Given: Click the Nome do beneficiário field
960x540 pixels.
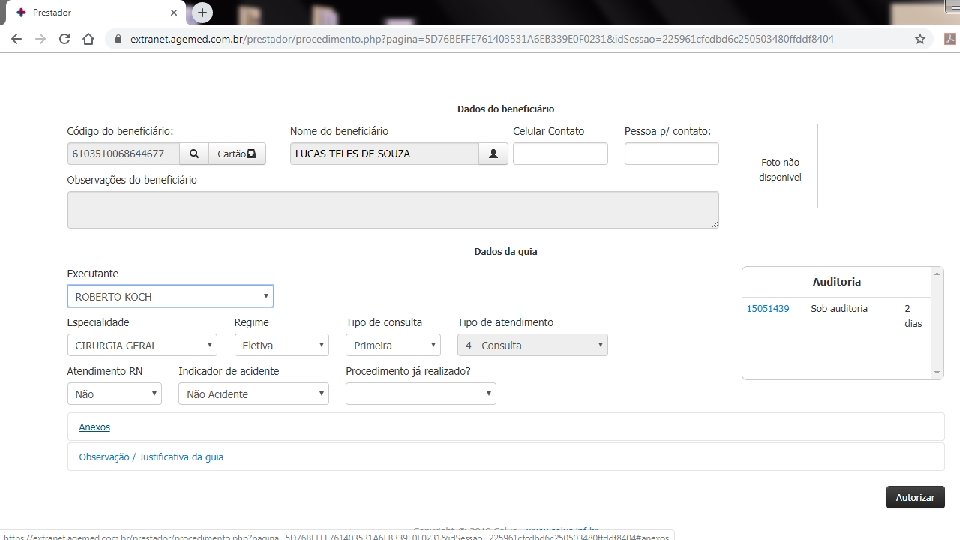Looking at the screenshot, I should (384, 154).
